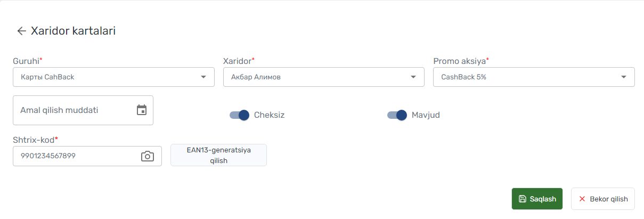Image resolution: width=644 pixels, height=219 pixels.
Task: Expand the Guruhi dropdown arrow
Action: 203,77
